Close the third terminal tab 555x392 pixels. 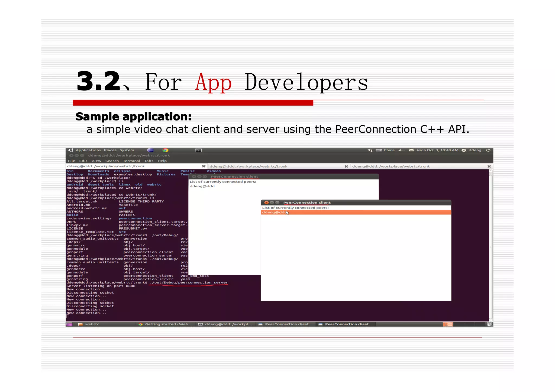coord(489,166)
